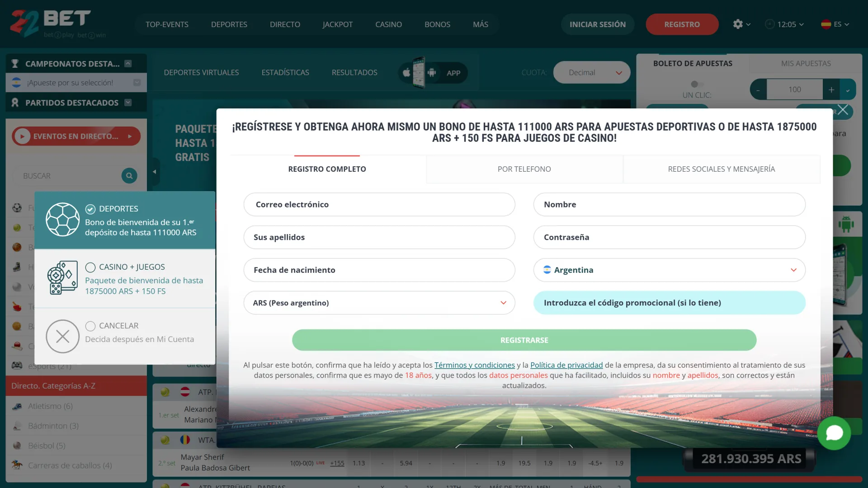Open the Deportes menu
The height and width of the screenshot is (488, 868).
[229, 24]
